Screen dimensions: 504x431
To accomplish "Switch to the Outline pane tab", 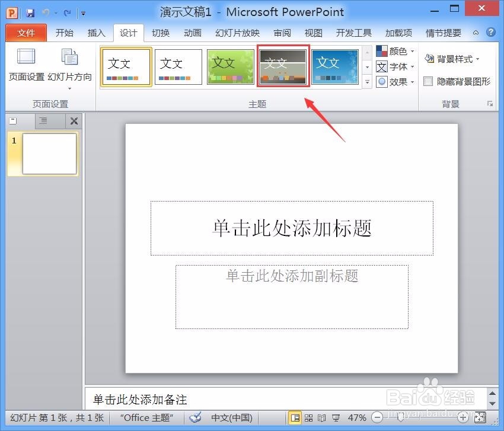I will click(43, 121).
